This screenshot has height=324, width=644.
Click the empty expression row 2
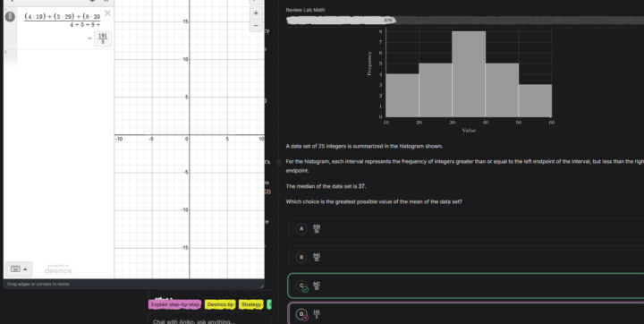pyautogui.click(x=59, y=57)
